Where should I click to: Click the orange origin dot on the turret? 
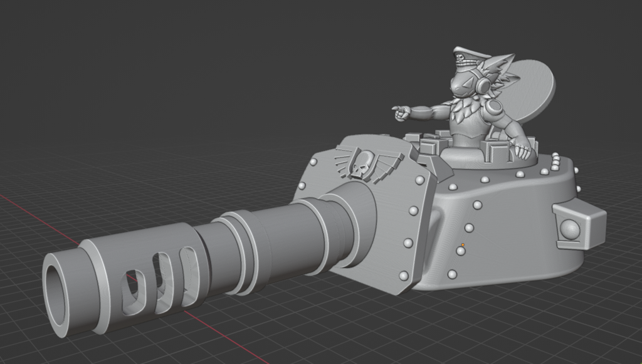click(x=463, y=245)
